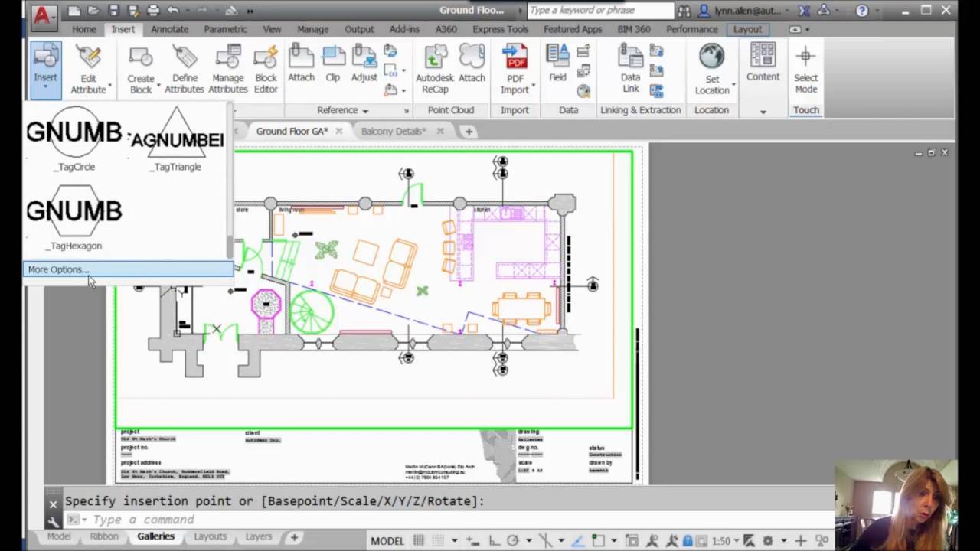Toggle snap mode in status bar
Image resolution: width=980 pixels, height=551 pixels.
438,540
